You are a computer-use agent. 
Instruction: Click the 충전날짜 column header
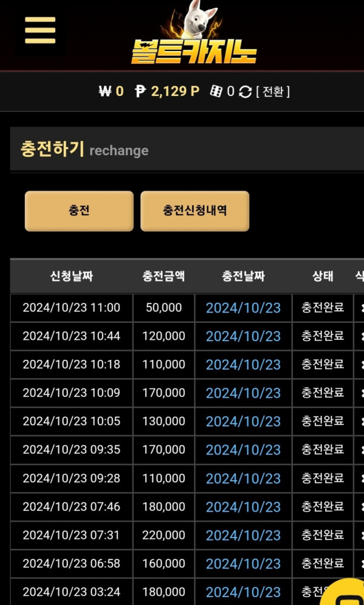[x=243, y=276]
